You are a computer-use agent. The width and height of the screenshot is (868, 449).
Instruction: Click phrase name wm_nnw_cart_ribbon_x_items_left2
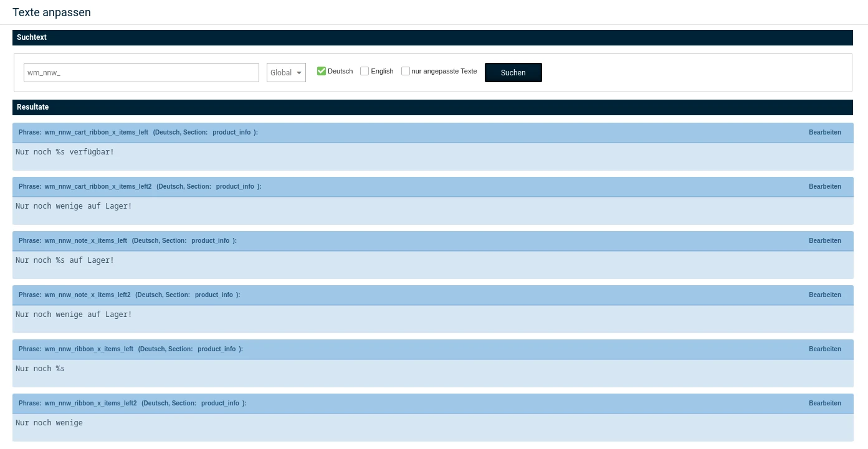point(98,187)
